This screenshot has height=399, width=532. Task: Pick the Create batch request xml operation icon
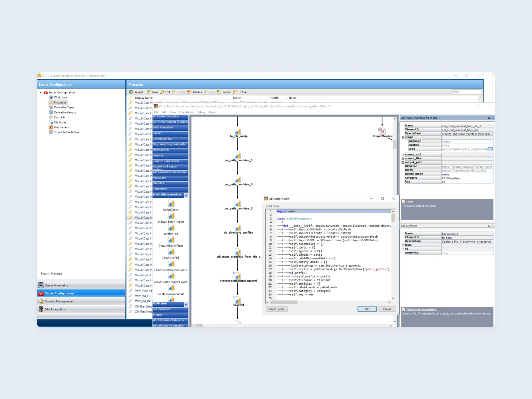pos(171,276)
